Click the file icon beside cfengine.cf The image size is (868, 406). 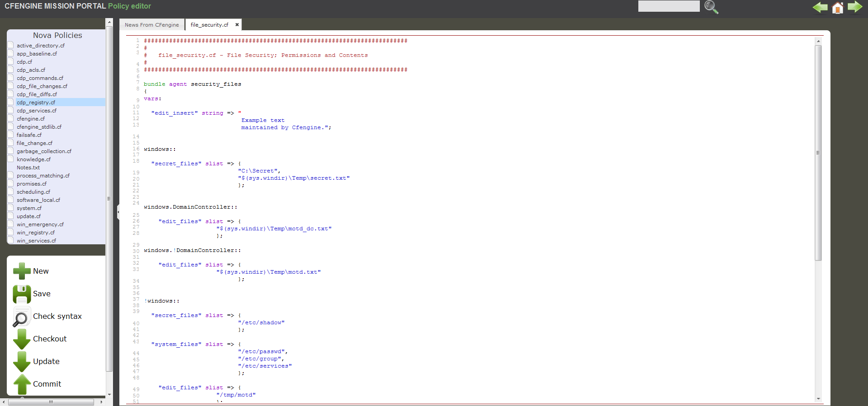tap(11, 118)
